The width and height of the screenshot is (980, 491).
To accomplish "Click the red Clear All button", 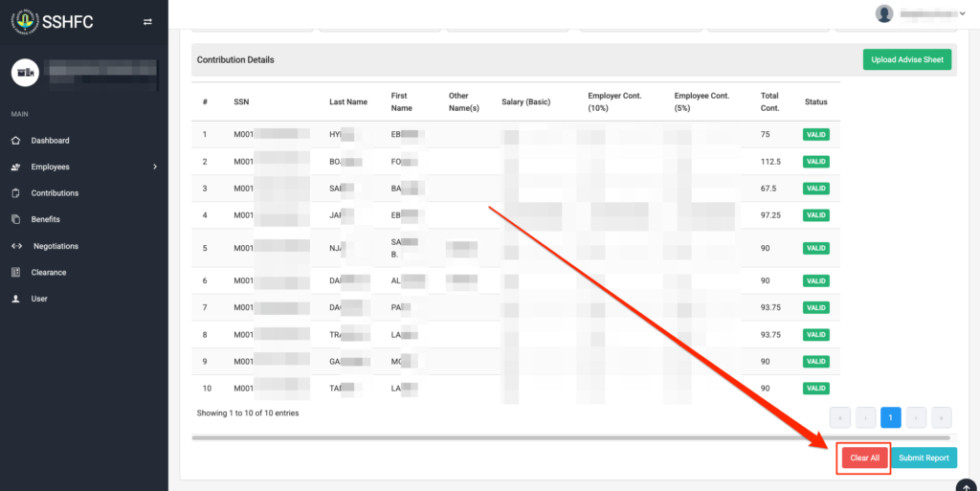I will [x=864, y=458].
